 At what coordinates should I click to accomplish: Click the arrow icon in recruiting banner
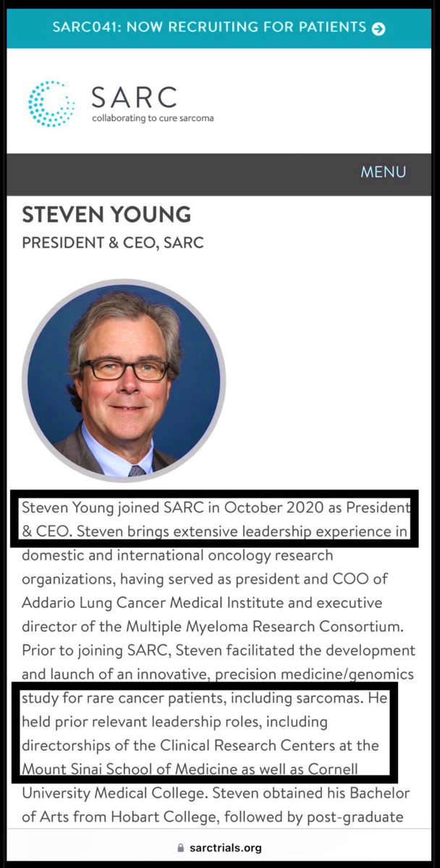coord(378,28)
